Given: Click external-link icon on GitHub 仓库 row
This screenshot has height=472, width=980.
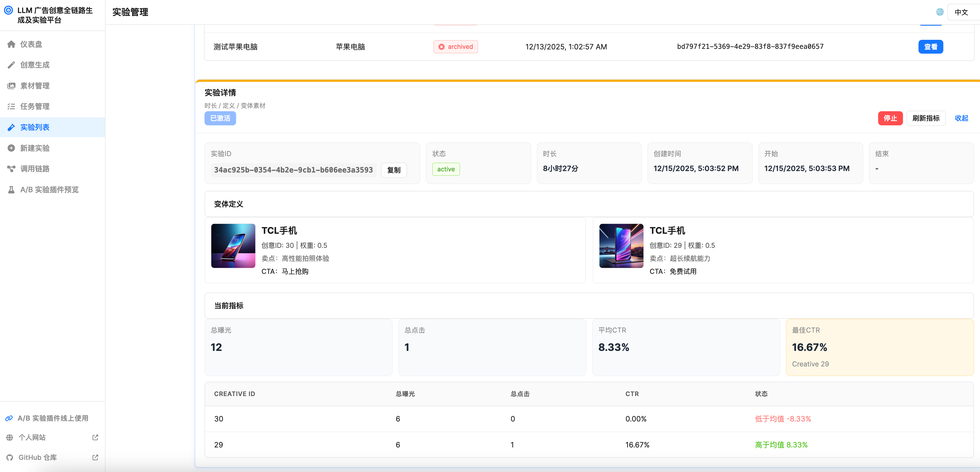Looking at the screenshot, I should click(95, 458).
